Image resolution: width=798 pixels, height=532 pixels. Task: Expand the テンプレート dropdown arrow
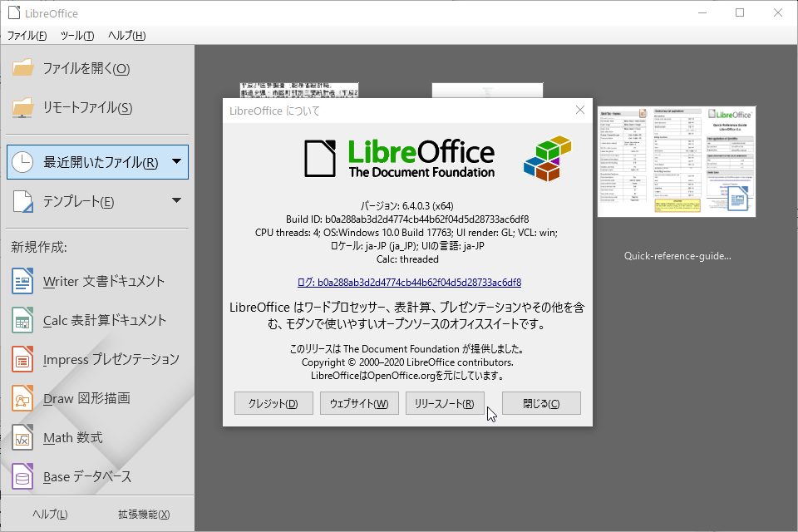pos(175,200)
